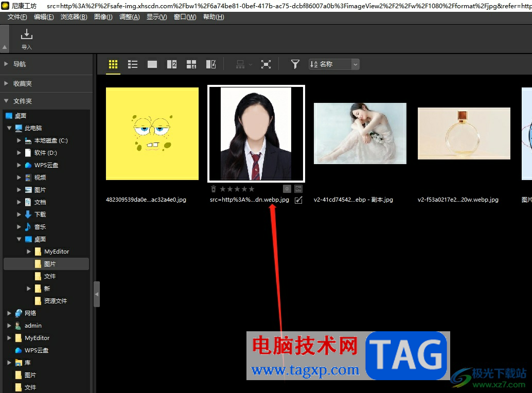This screenshot has height=393, width=532.
Task: Switch to thumbnail list view
Action: coord(133,64)
